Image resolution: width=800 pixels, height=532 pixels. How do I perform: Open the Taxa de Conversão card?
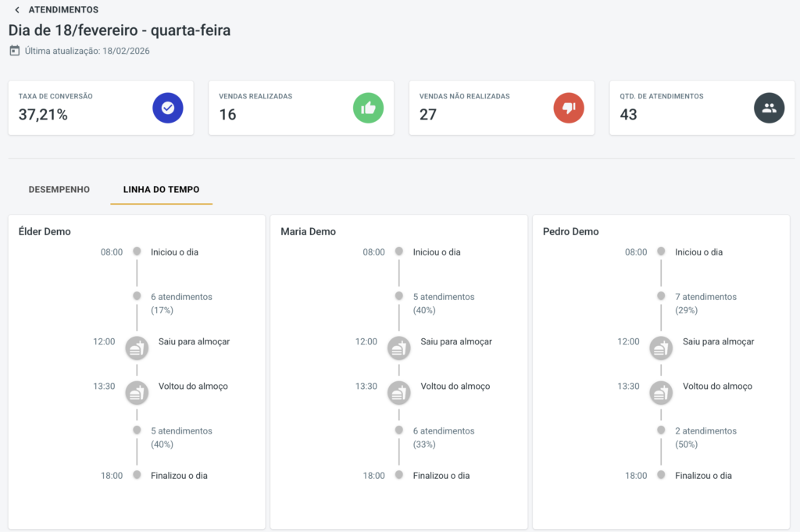coord(101,108)
